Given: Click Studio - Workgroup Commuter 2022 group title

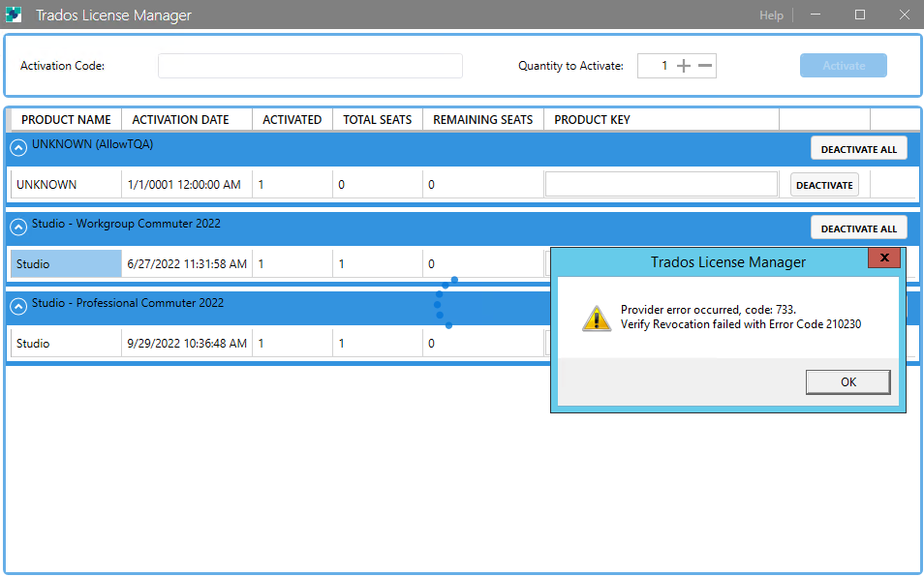Looking at the screenshot, I should coord(126,224).
